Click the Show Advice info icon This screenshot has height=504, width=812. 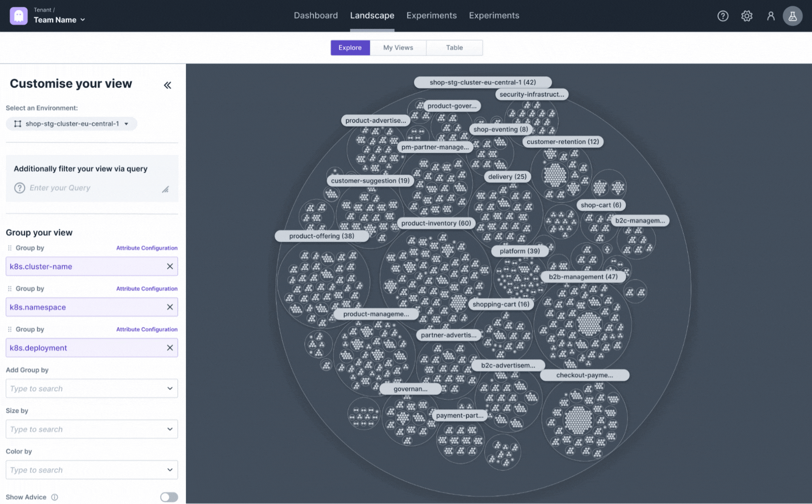point(55,497)
